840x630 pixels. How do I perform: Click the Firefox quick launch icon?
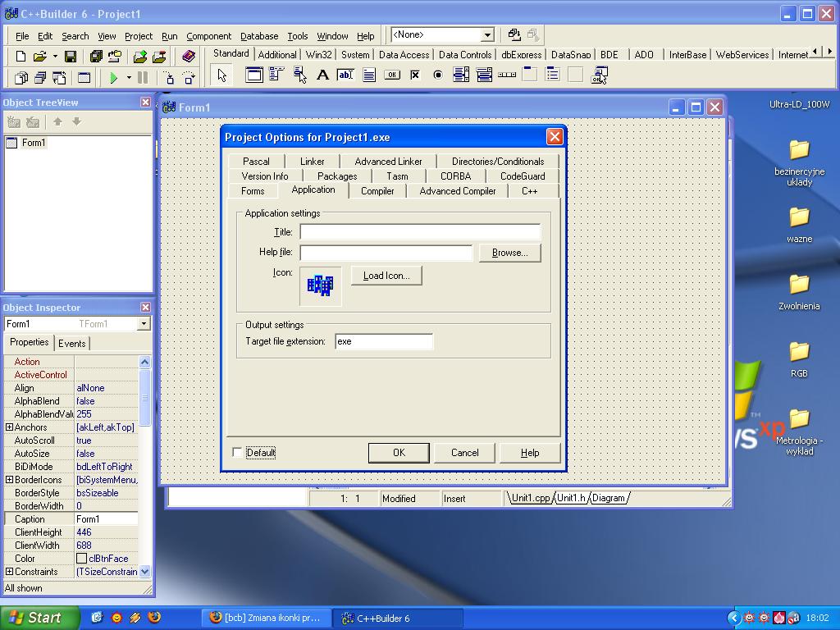pos(154,617)
